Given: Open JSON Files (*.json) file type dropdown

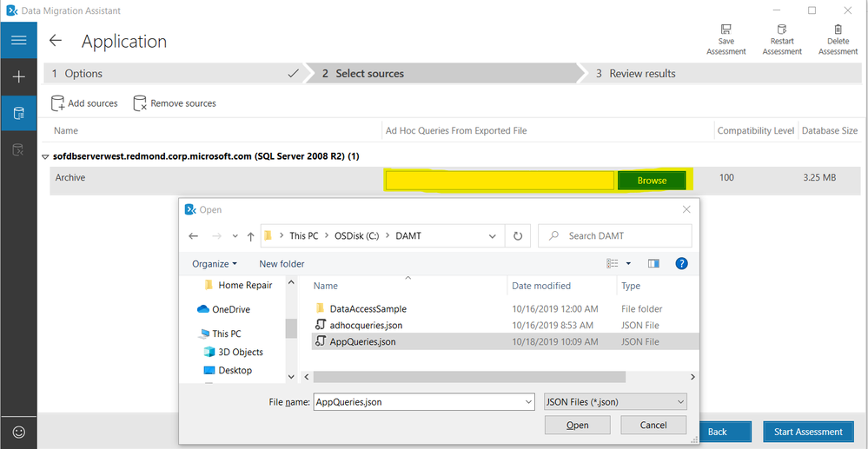Looking at the screenshot, I should 614,402.
